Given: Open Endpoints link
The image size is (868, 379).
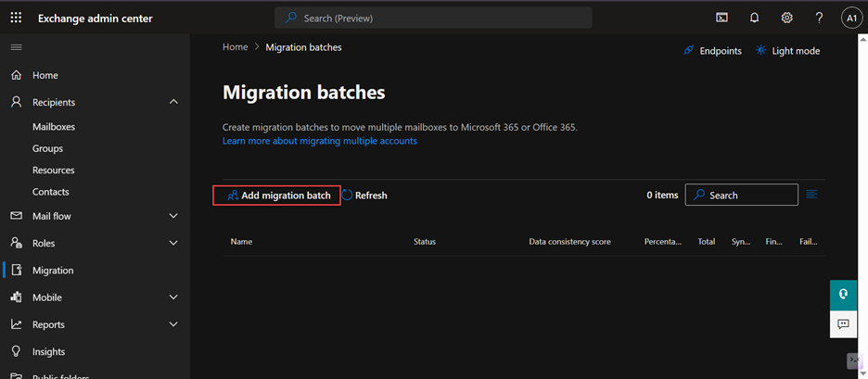Looking at the screenshot, I should tap(721, 51).
